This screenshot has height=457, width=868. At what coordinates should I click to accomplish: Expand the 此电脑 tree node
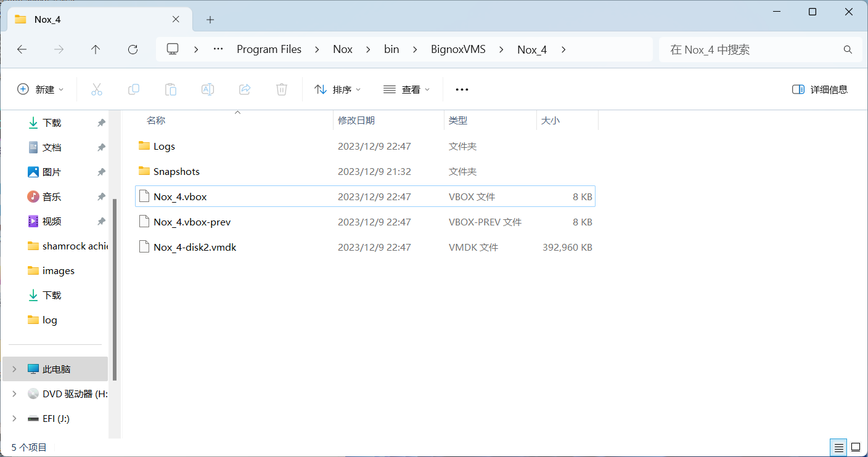click(x=14, y=369)
